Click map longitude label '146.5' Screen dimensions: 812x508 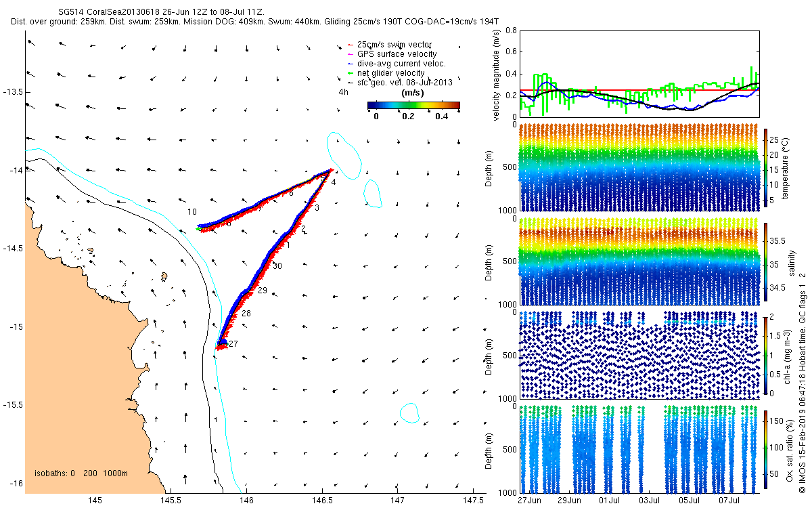322,501
